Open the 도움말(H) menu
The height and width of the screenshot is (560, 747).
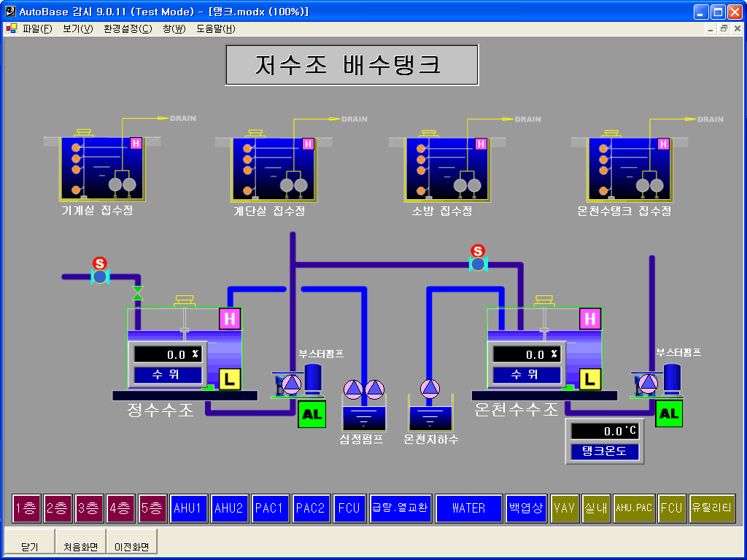[x=215, y=29]
